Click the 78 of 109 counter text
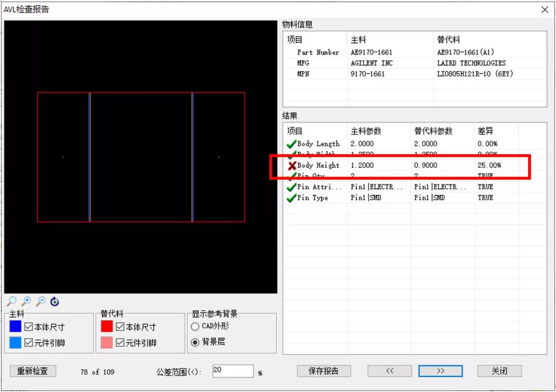The height and width of the screenshot is (392, 556). (x=97, y=372)
